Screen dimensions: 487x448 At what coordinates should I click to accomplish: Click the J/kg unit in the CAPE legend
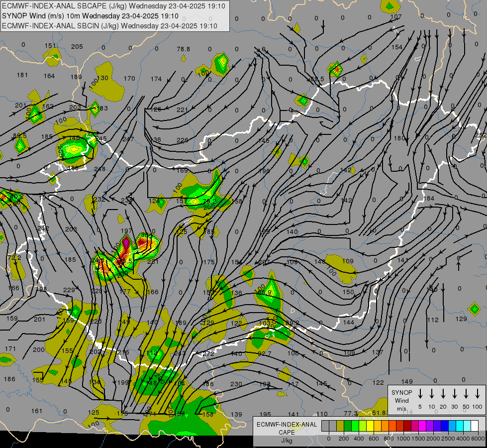287,440
